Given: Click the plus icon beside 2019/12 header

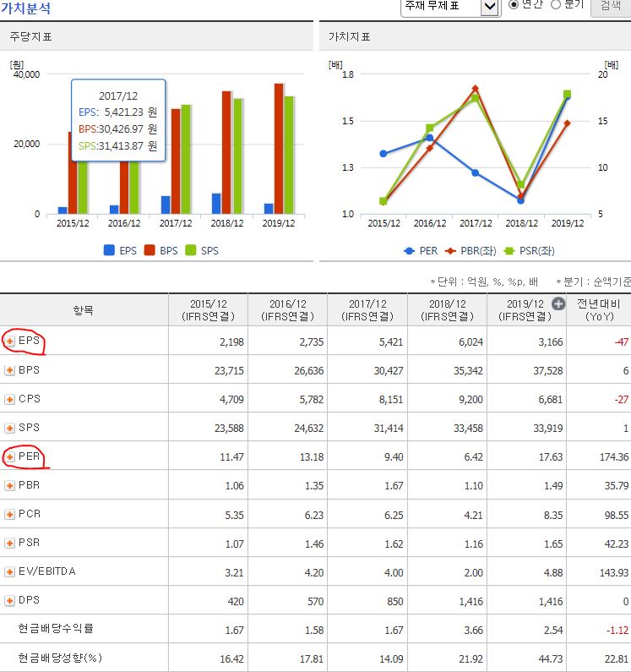Looking at the screenshot, I should click(x=558, y=303).
